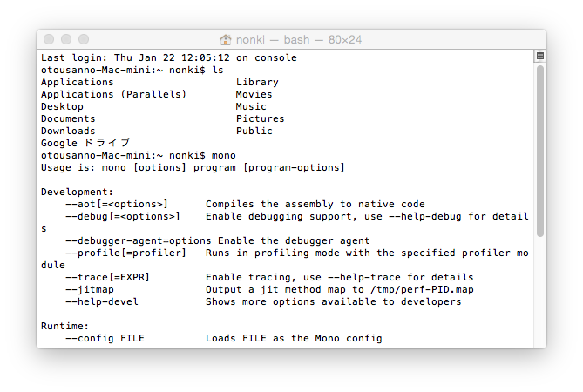
Task: Click the Runtime: section heading
Action: click(64, 326)
